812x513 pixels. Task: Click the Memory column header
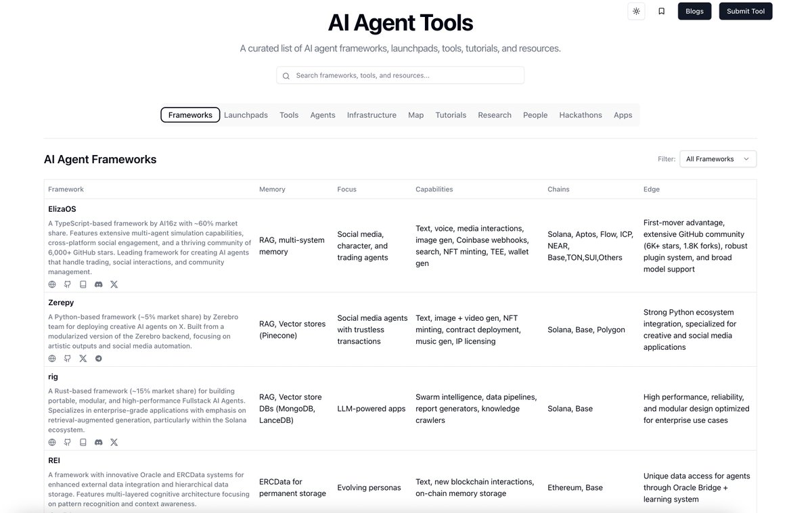272,189
